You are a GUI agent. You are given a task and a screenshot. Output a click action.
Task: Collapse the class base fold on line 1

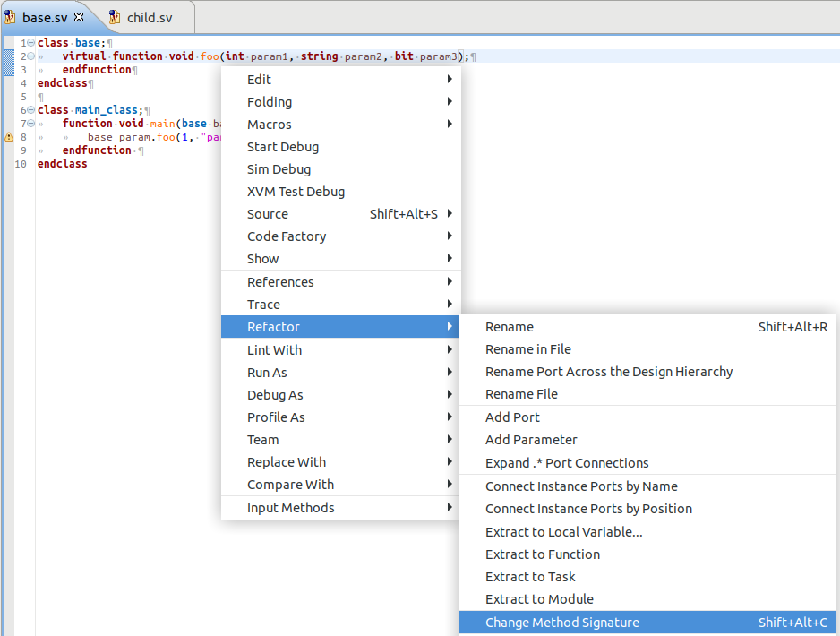[x=31, y=43]
